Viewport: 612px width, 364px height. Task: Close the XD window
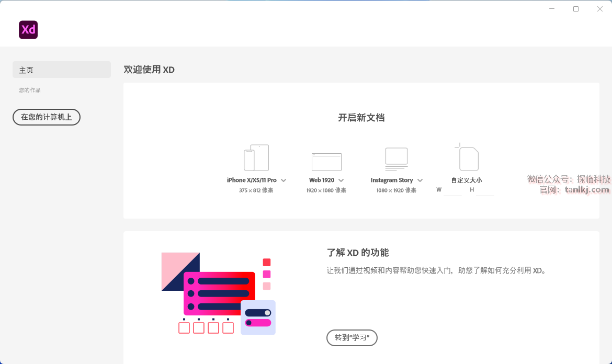pos(600,9)
